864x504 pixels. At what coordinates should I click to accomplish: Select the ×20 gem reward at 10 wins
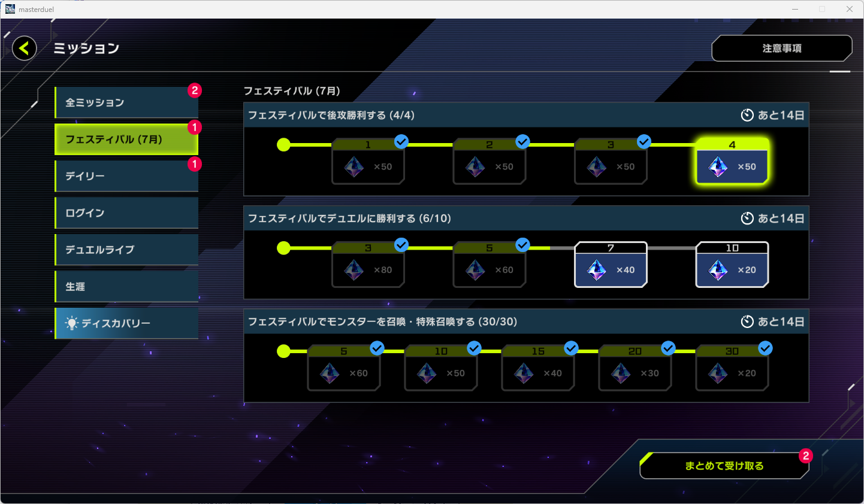[x=732, y=265]
